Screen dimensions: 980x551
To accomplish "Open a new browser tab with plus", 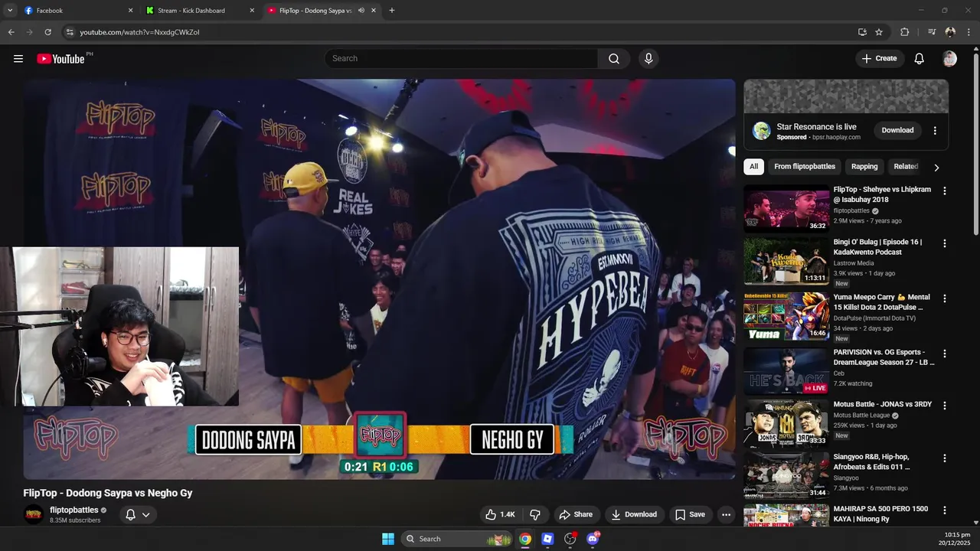I will click(x=392, y=11).
